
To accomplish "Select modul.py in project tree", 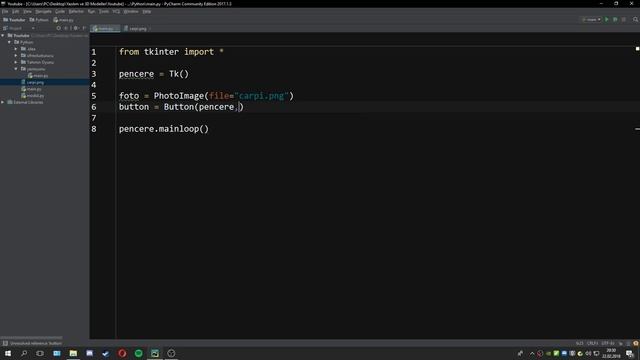I will [35, 96].
